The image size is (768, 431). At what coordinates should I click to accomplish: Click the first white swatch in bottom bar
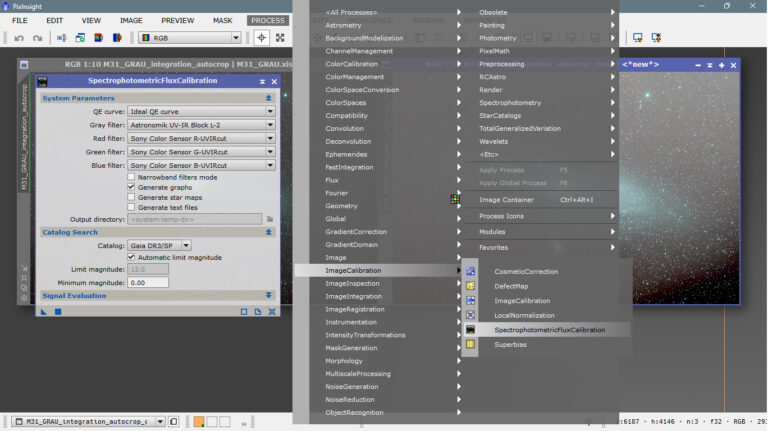(212, 421)
